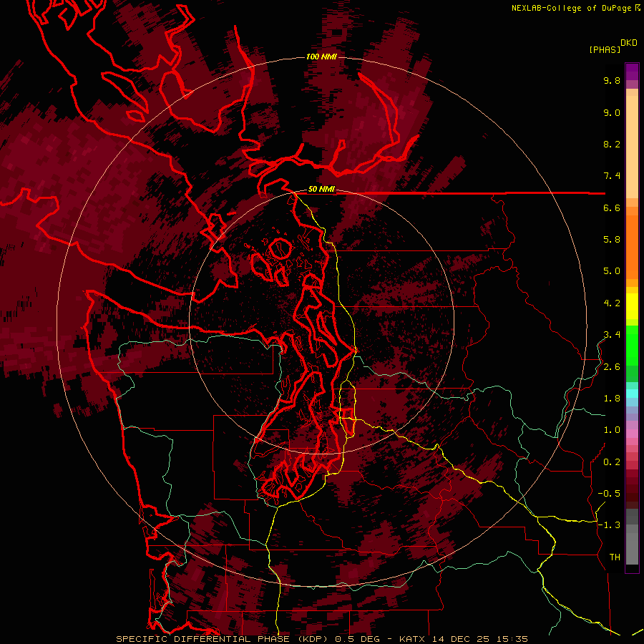Select the 4.2 scale value

coord(612,303)
